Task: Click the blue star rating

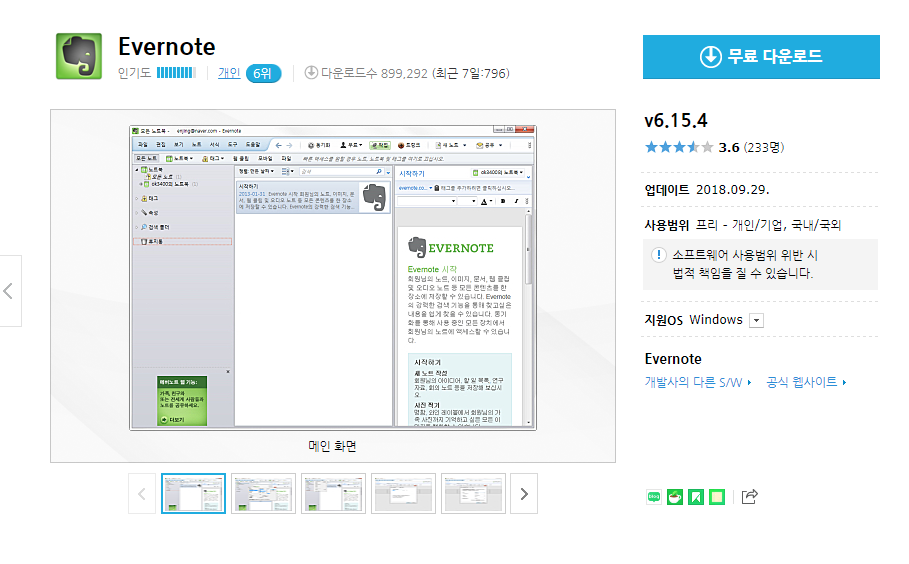Action: pos(679,147)
